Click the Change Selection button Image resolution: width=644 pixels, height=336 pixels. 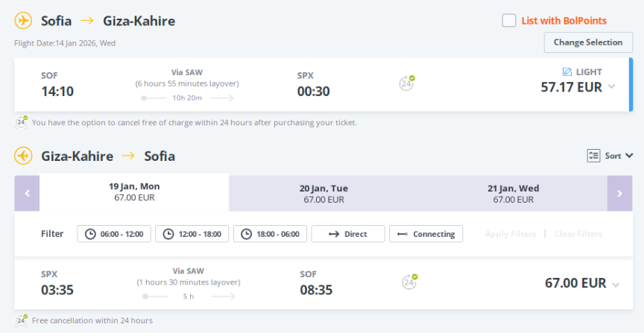click(x=587, y=42)
